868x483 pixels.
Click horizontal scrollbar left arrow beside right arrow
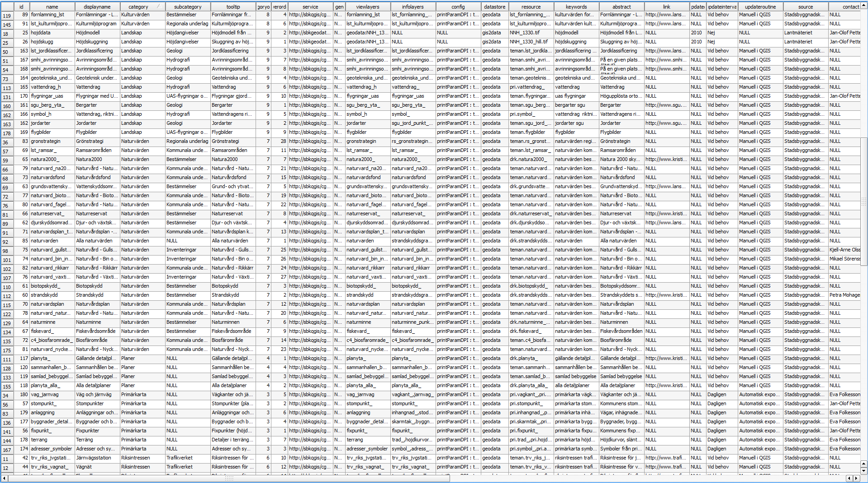[849, 478]
